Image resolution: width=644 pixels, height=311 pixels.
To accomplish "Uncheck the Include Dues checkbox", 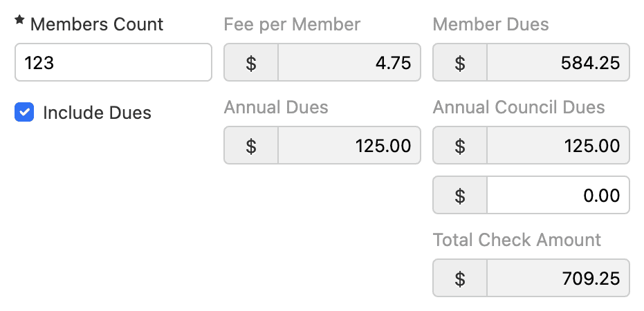I will coord(24,112).
